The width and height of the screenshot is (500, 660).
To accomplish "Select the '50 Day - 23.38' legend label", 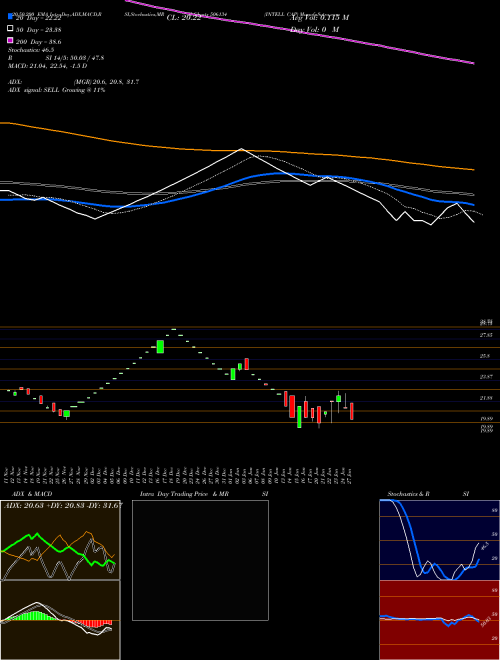I will 38,29.
